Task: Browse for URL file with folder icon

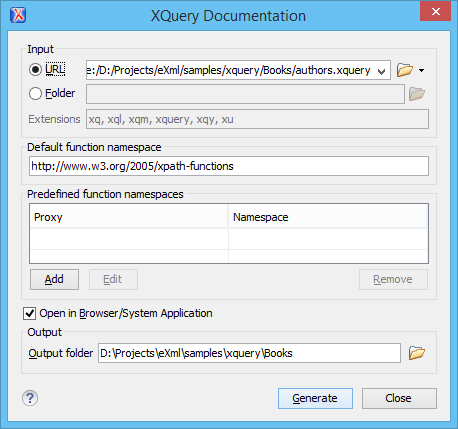Action: 405,70
